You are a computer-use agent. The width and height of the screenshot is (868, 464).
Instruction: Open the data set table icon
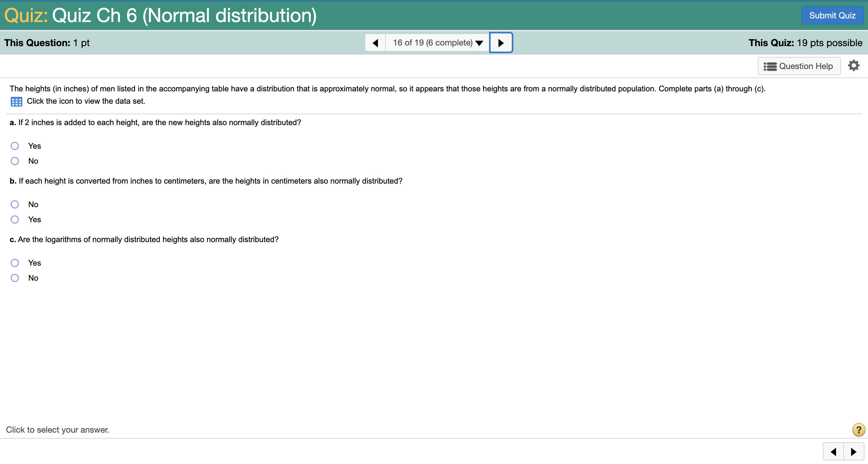16,101
